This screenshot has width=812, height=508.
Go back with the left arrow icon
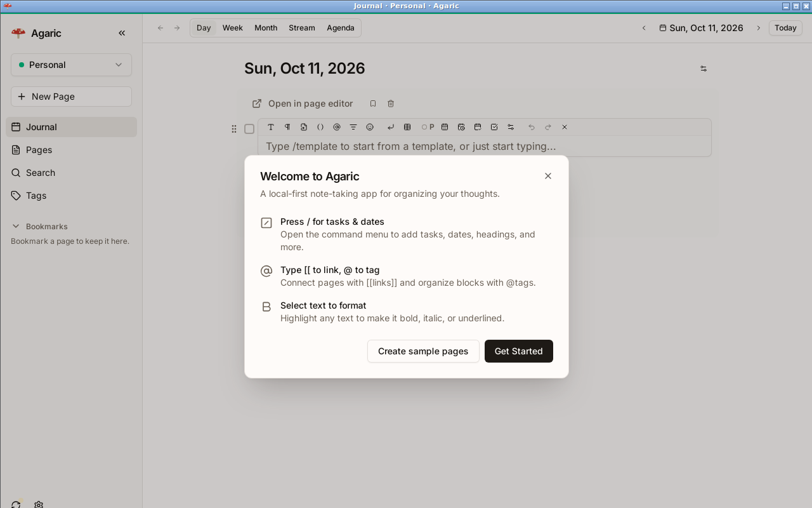coord(160,28)
